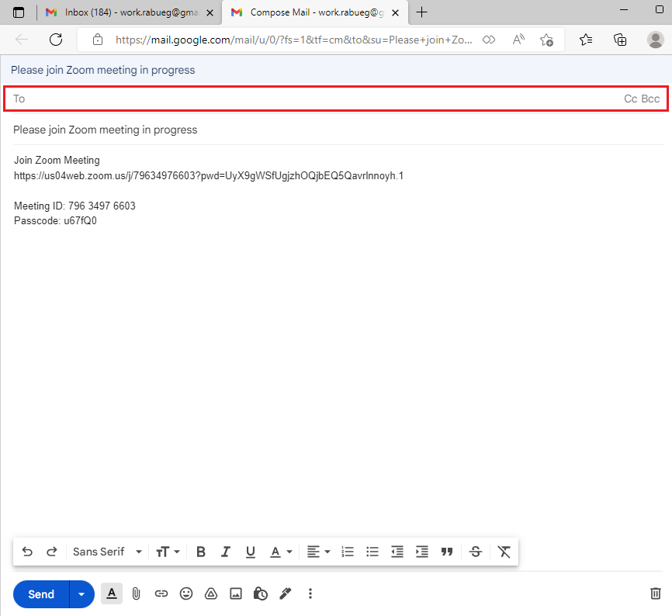Click the Meeting ID line in the body
The image size is (672, 616).
click(x=74, y=206)
